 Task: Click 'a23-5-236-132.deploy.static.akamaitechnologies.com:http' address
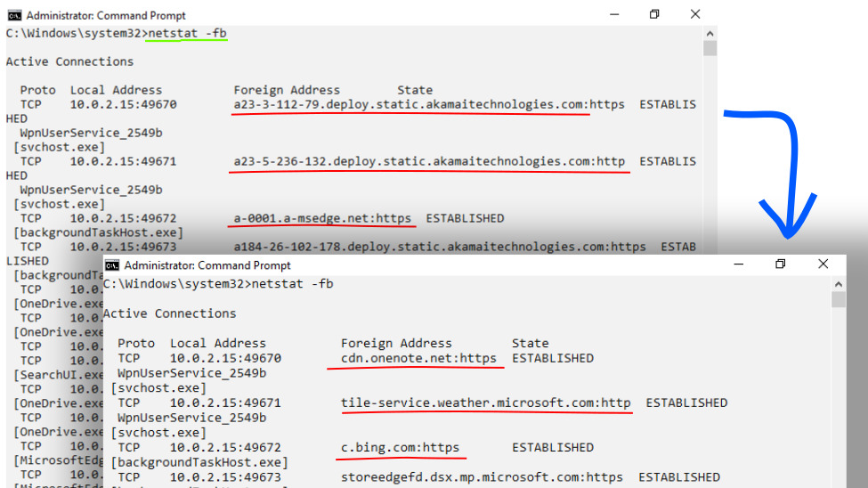429,161
